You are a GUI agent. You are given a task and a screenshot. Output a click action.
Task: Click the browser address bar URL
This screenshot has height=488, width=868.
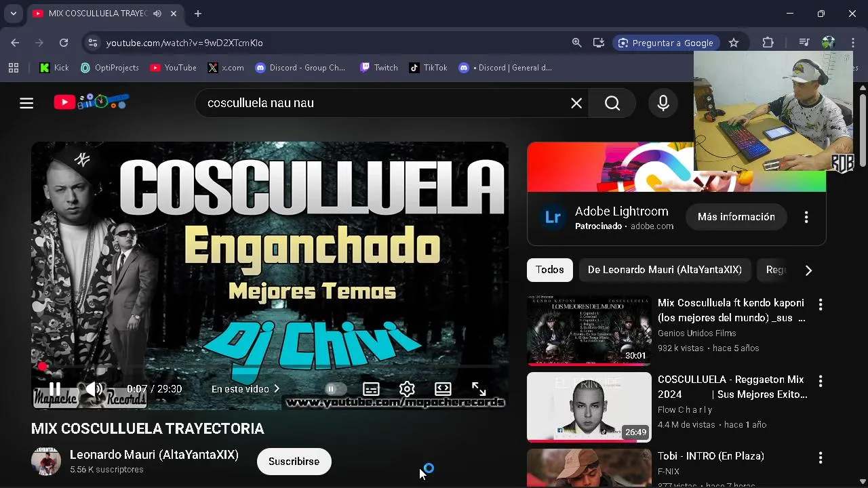coord(184,43)
